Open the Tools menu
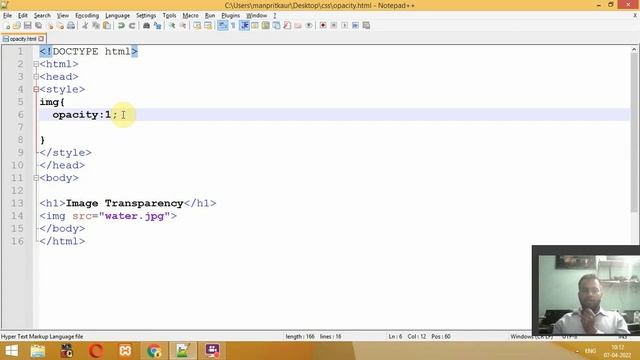 (169, 16)
